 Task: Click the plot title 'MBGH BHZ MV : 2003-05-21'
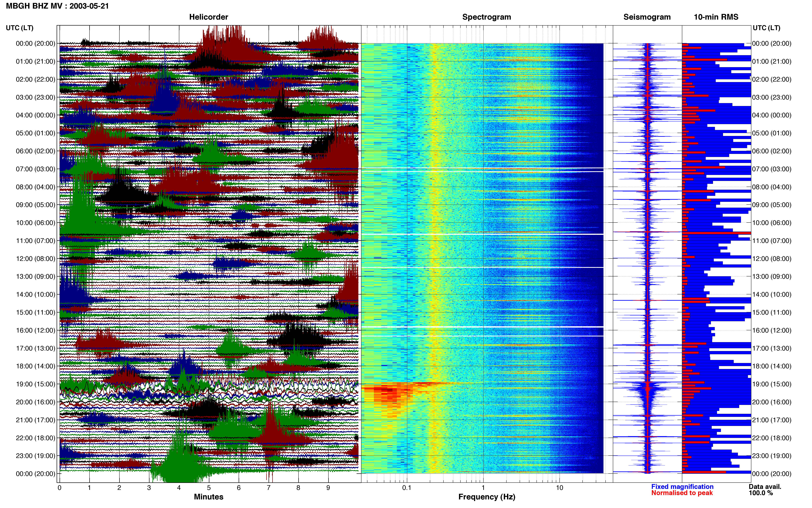point(57,6)
